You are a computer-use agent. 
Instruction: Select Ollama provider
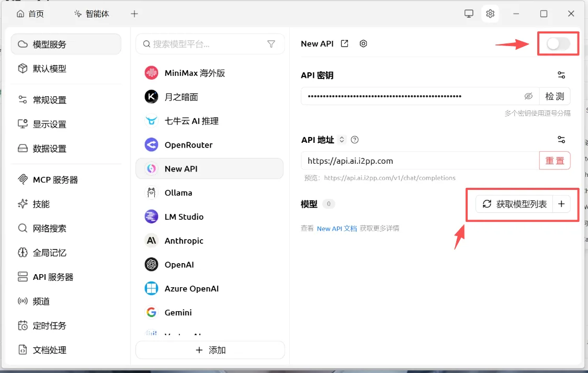point(209,193)
